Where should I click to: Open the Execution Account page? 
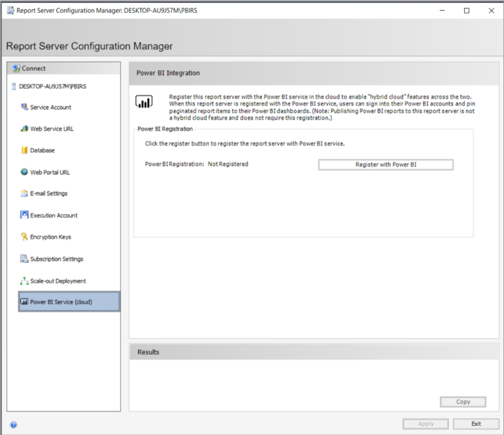pyautogui.click(x=54, y=216)
